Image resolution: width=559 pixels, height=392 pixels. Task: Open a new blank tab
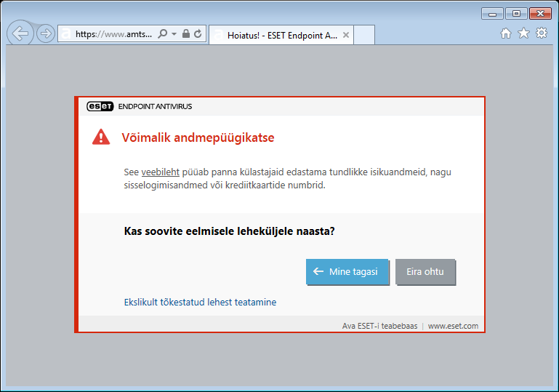click(x=364, y=35)
